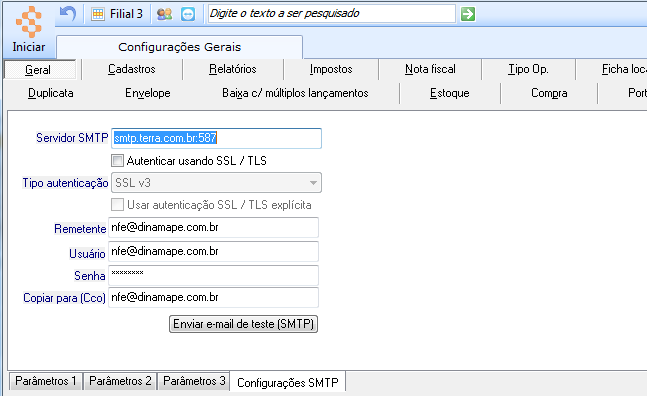The height and width of the screenshot is (396, 647).
Task: Open the Cadastros tab
Action: (132, 69)
